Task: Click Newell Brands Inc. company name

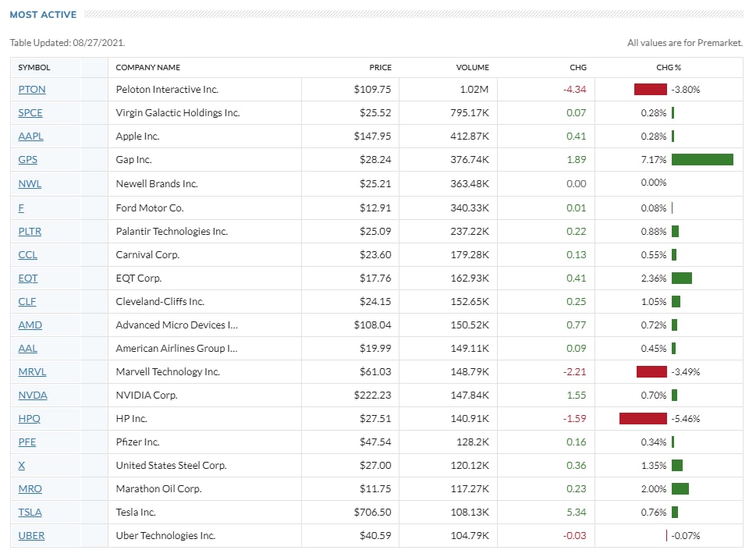Action: click(157, 184)
